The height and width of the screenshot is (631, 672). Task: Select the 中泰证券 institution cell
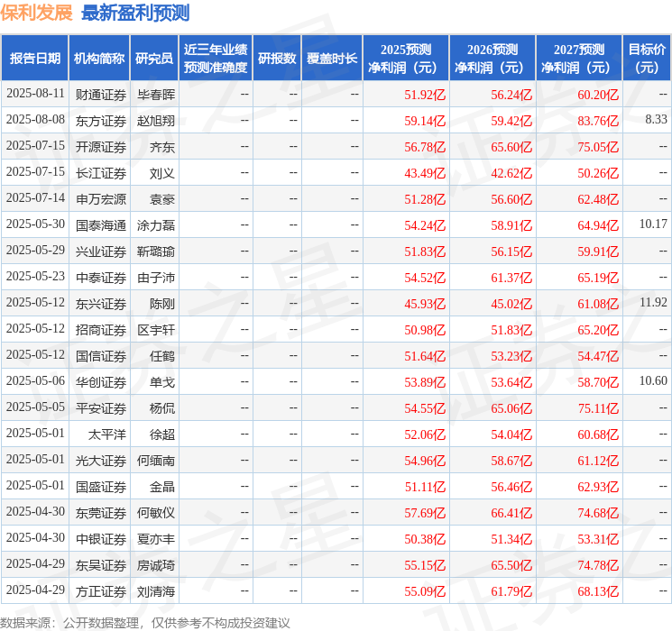(101, 278)
